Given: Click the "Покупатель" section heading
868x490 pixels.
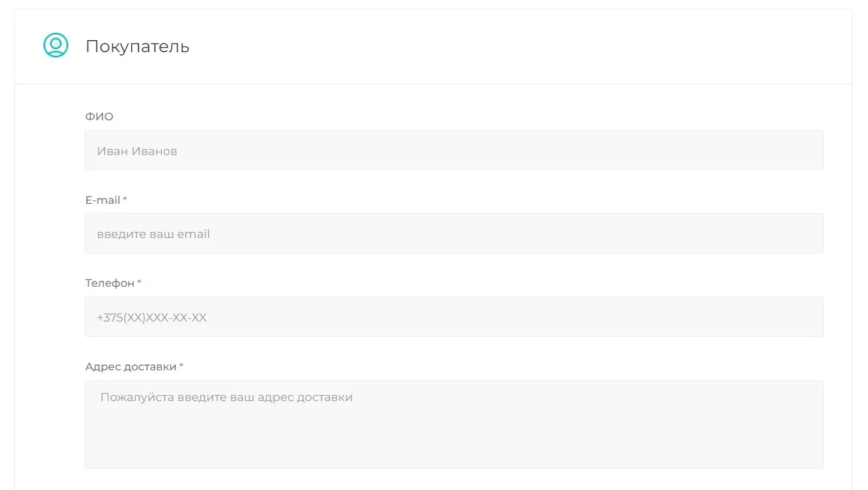Looking at the screenshot, I should pos(137,47).
